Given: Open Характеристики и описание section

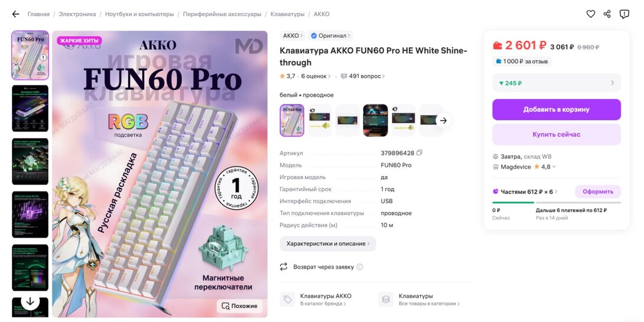Looking at the screenshot, I should click(x=328, y=243).
